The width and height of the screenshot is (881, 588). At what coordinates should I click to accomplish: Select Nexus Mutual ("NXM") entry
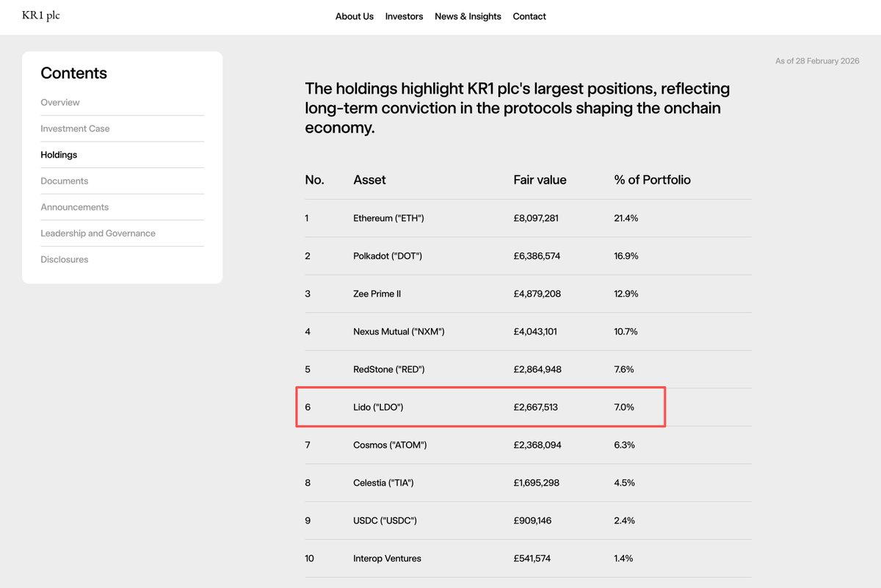528,332
